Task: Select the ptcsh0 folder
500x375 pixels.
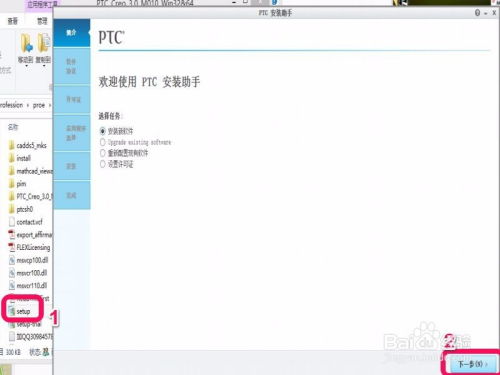Action: pos(21,209)
